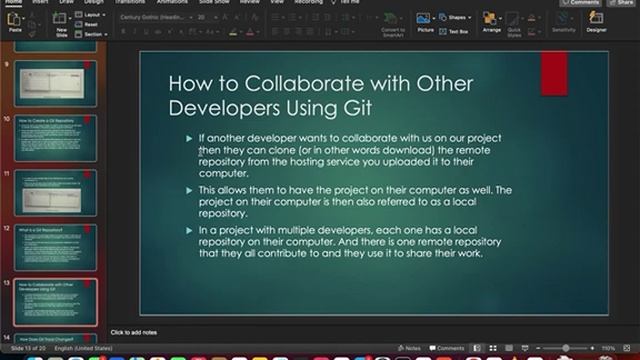This screenshot has height=360, width=640.
Task: Click the zoom slider handle
Action: pos(566,348)
